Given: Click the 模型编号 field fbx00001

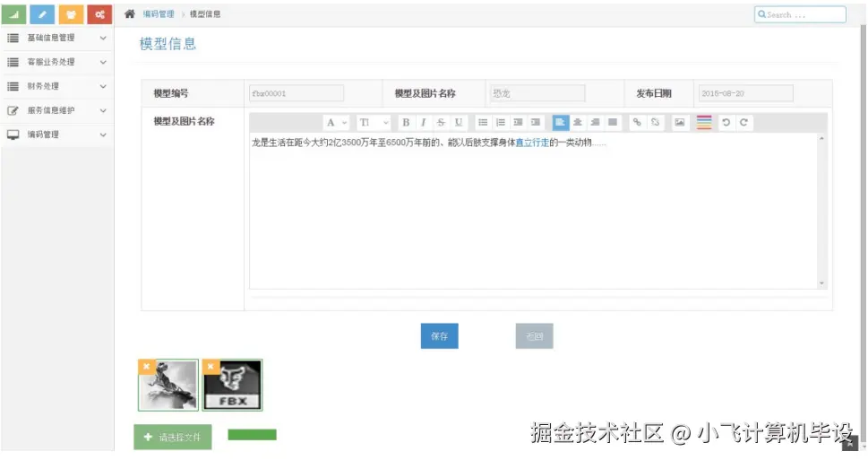Looking at the screenshot, I should tap(296, 93).
